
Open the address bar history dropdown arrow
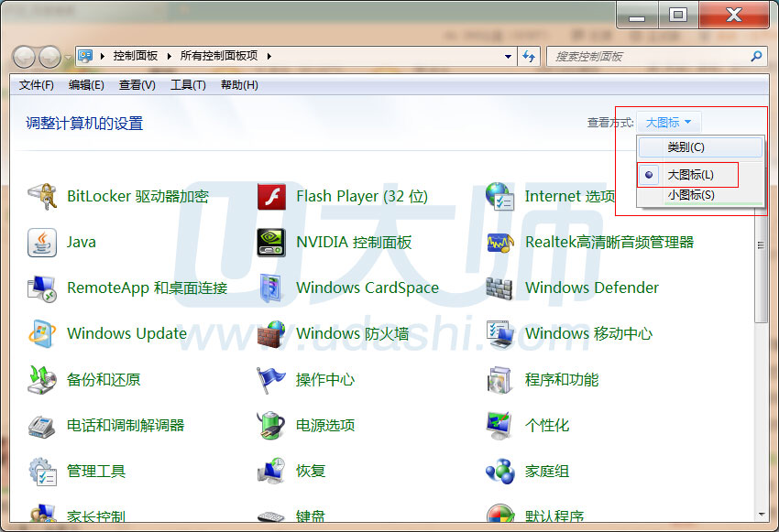click(509, 57)
